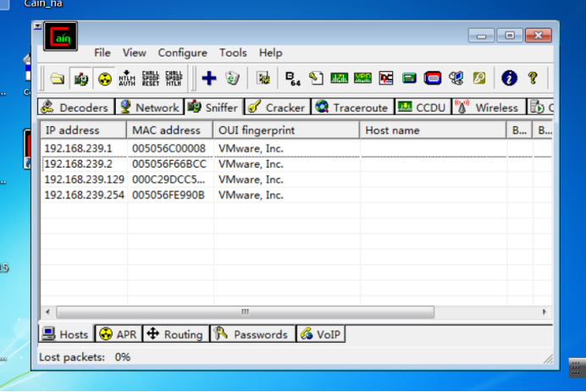
Task: Switch to the VoIP bottom tab
Action: pyautogui.click(x=321, y=334)
